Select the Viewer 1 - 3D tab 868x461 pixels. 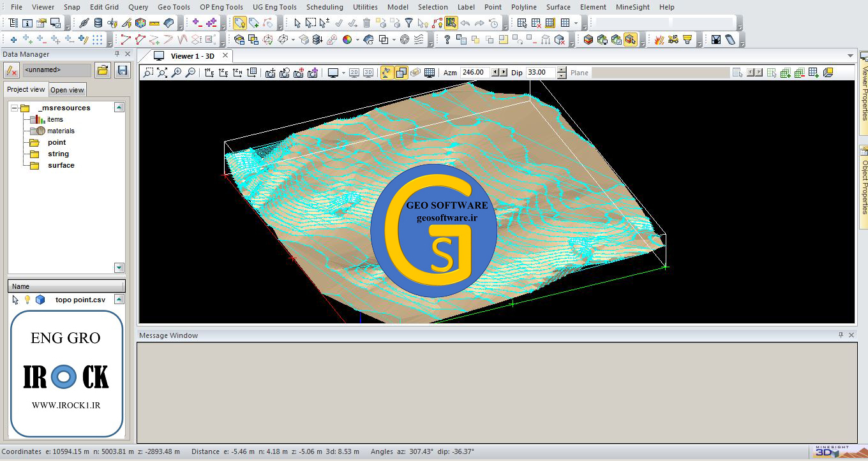click(x=192, y=56)
